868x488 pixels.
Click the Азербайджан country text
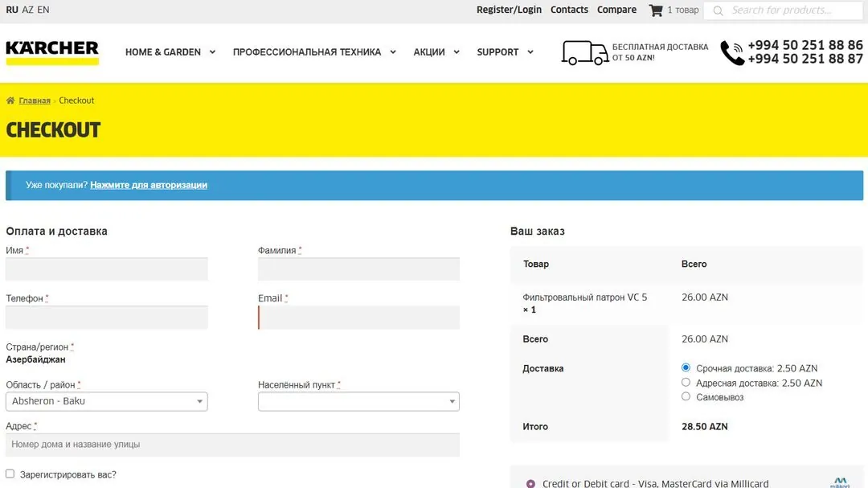[x=35, y=359]
